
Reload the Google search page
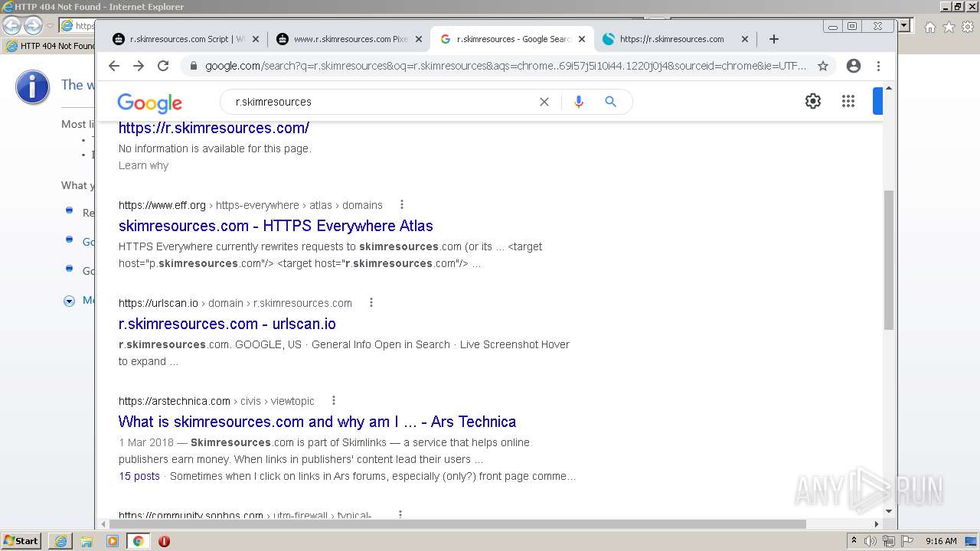pyautogui.click(x=163, y=66)
